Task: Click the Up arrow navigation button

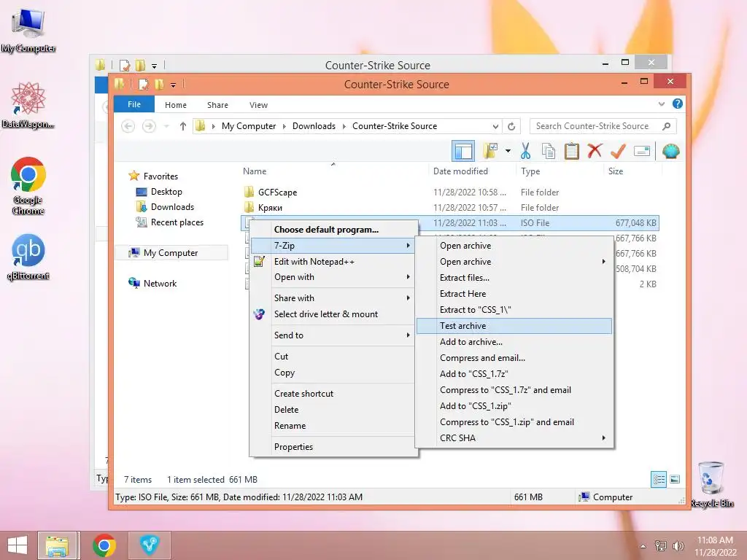Action: coord(183,126)
